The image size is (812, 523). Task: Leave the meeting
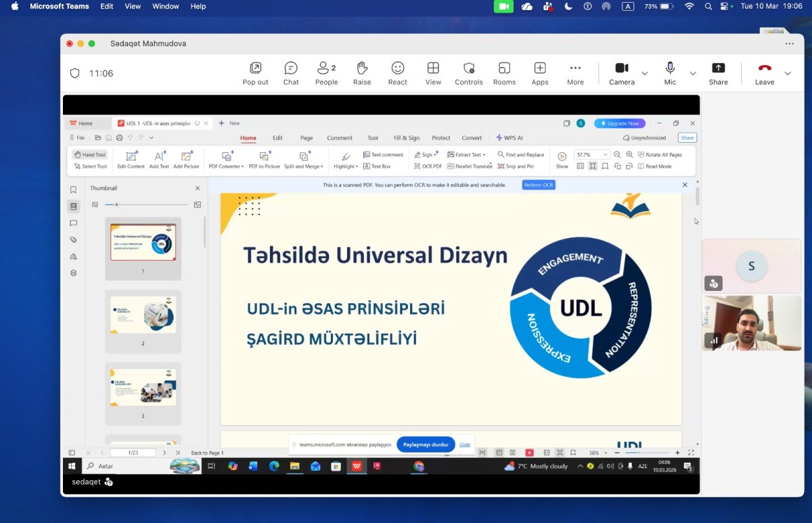pyautogui.click(x=765, y=73)
